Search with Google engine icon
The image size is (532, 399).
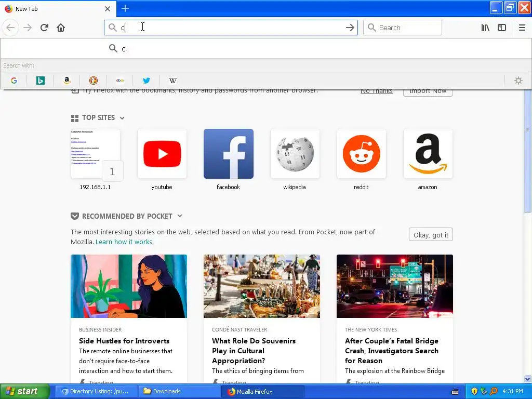(x=14, y=81)
